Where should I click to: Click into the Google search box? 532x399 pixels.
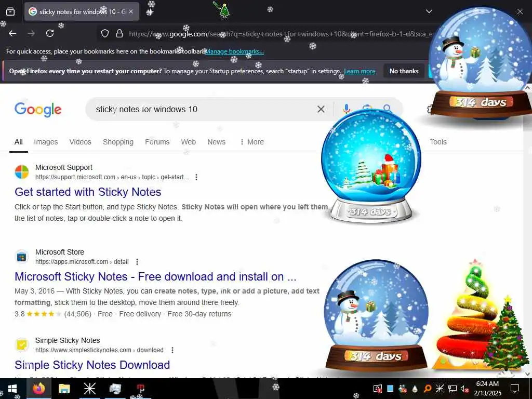[204, 109]
